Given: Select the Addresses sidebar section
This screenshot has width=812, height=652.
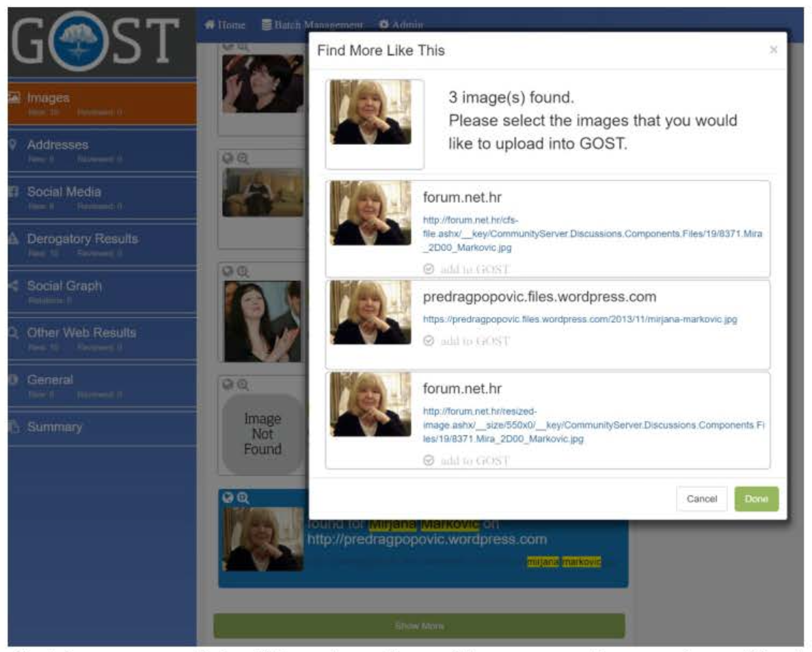Looking at the screenshot, I should [102, 150].
